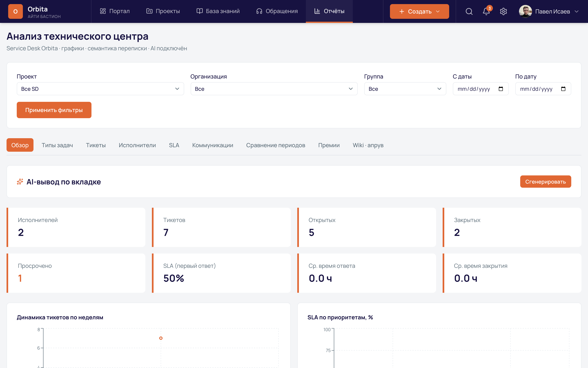This screenshot has height=368, width=588.
Task: Click the Применить фильтры button
Action: [54, 110]
